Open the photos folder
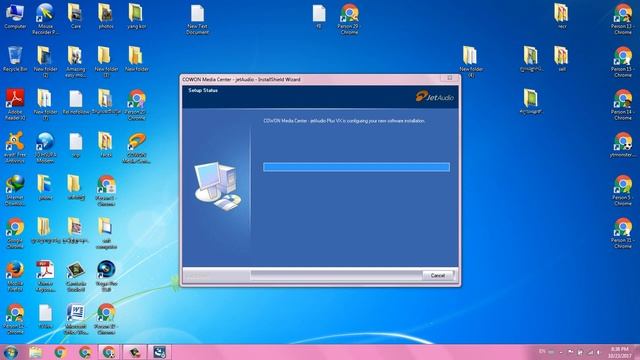This screenshot has width=640, height=360. click(x=106, y=17)
